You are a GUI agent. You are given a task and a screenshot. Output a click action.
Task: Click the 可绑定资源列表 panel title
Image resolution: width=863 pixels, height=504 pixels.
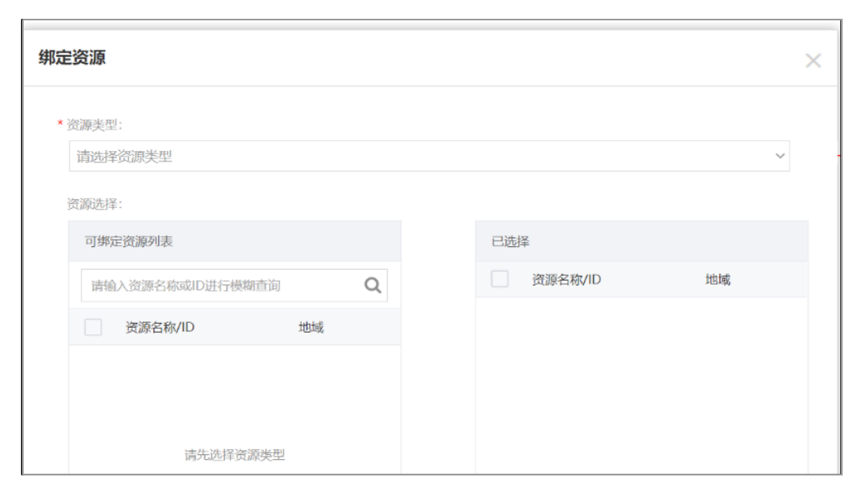pos(129,241)
